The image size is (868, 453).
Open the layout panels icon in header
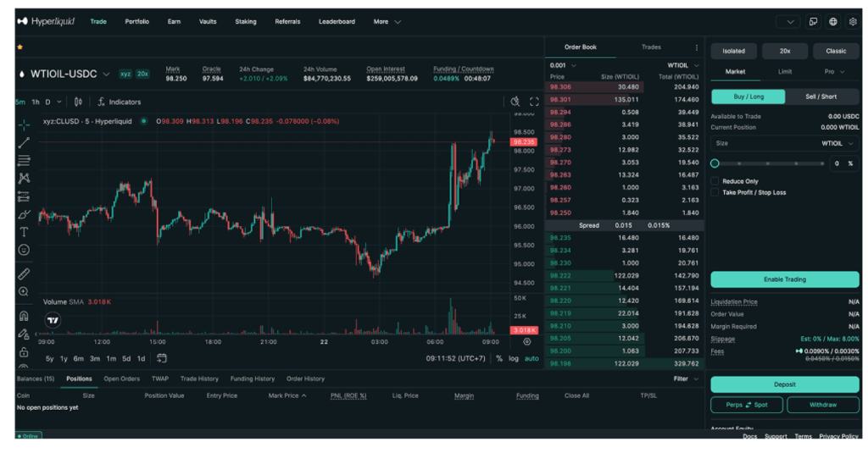pyautogui.click(x=813, y=21)
